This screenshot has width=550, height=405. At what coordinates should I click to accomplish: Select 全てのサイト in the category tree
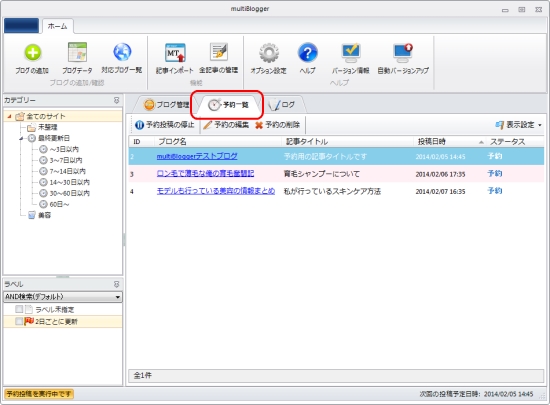coord(46,116)
